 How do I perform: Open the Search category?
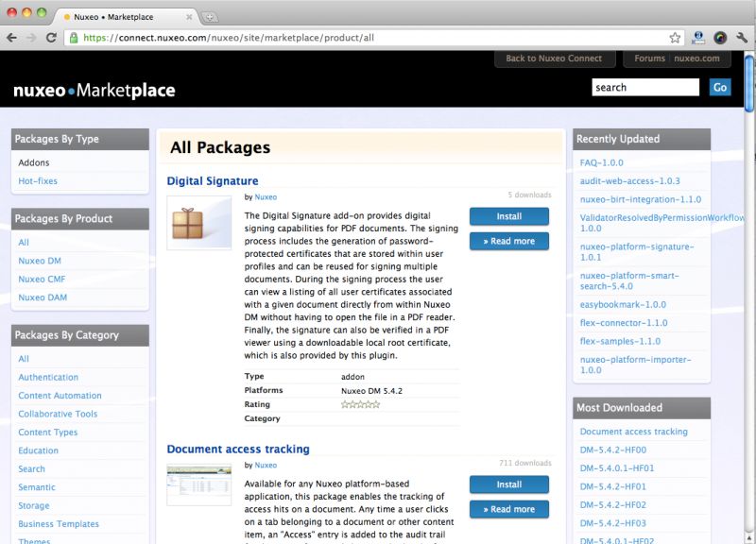pyautogui.click(x=31, y=468)
